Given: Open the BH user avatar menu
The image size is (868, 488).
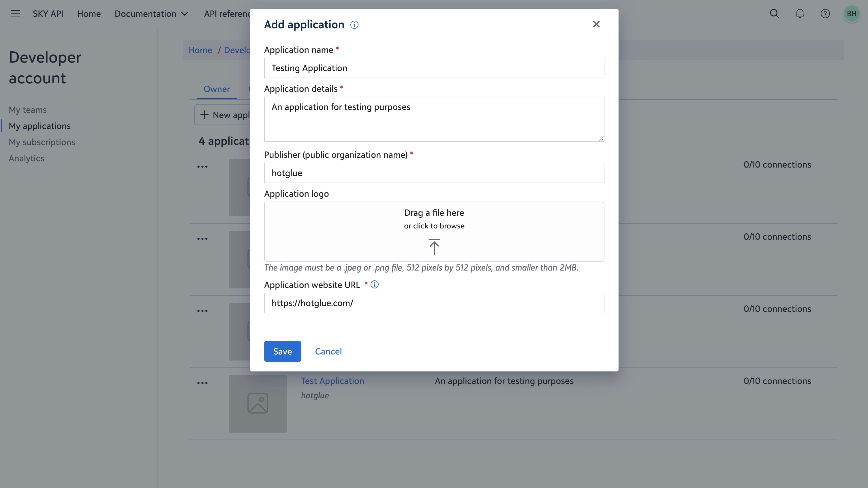Looking at the screenshot, I should [x=852, y=14].
